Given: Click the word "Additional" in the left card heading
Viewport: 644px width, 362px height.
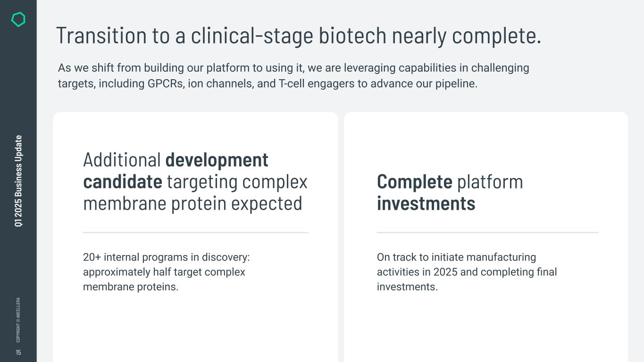Looking at the screenshot, I should pos(122,160).
